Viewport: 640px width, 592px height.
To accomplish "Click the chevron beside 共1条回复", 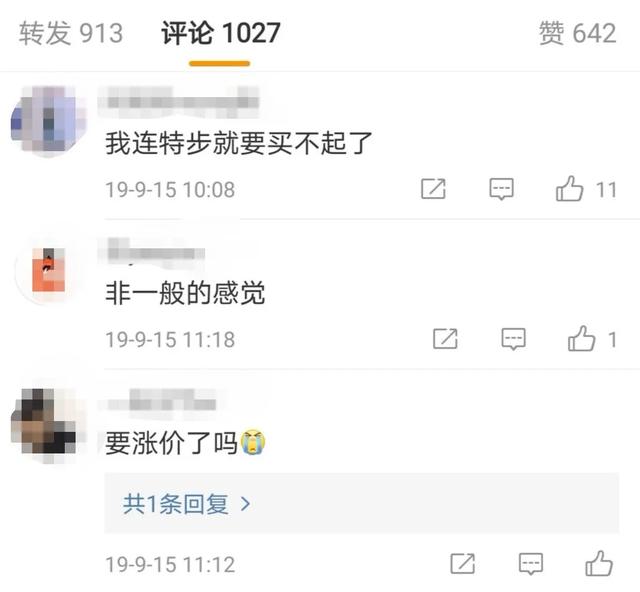I will [245, 504].
